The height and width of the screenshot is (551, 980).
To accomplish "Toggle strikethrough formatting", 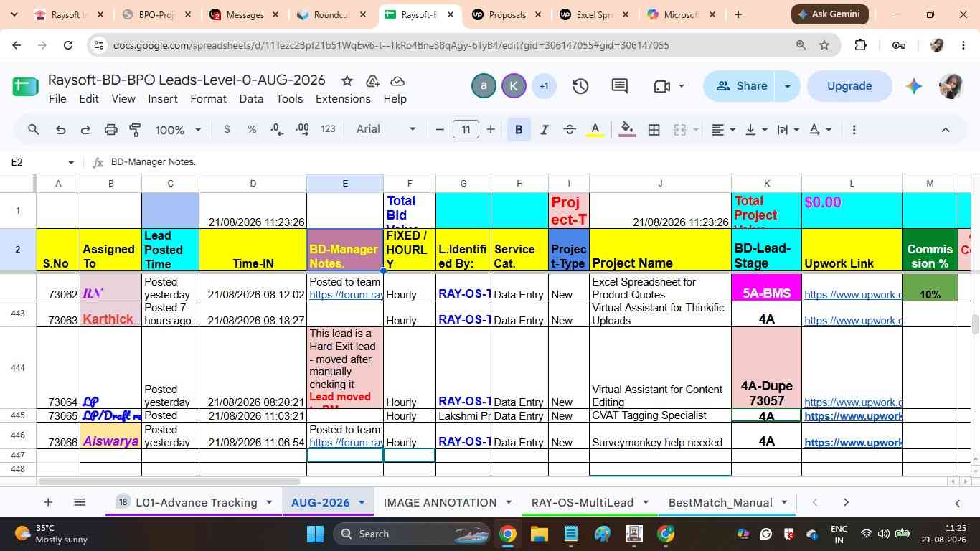I will (x=570, y=130).
